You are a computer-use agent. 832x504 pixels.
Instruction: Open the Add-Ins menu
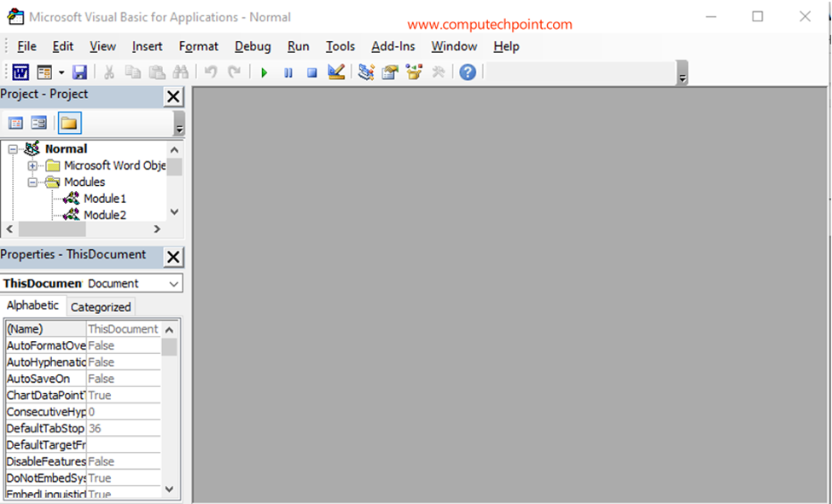click(393, 47)
